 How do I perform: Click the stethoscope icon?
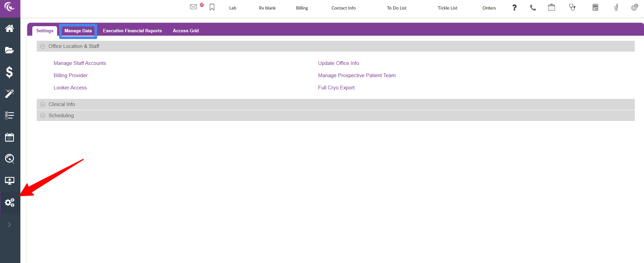572,7
